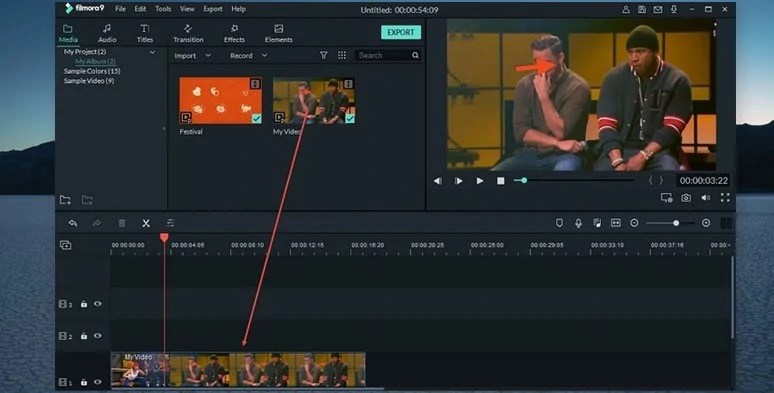
Task: Select the Festival media thumbnail
Action: coord(221,100)
